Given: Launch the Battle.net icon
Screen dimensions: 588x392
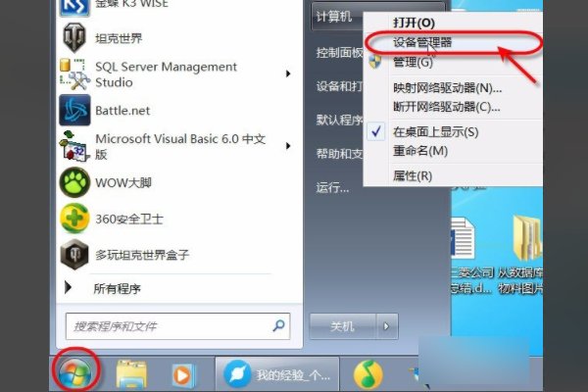Looking at the screenshot, I should tap(74, 111).
